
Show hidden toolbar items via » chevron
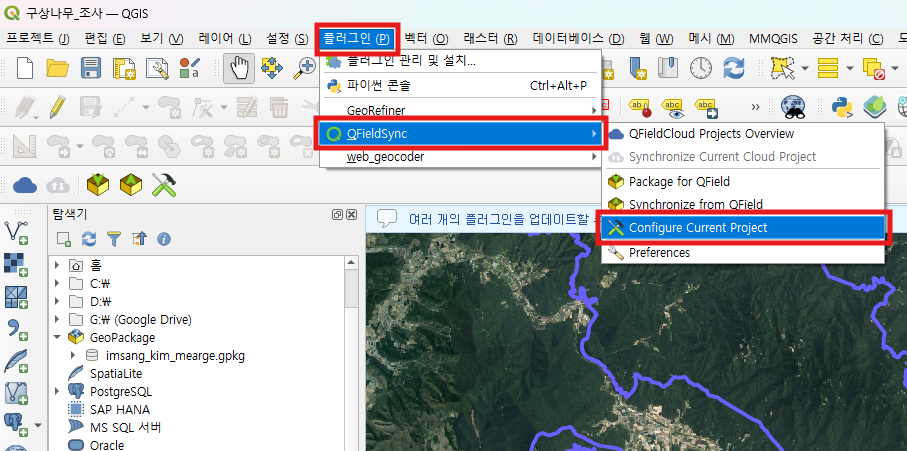(755, 106)
